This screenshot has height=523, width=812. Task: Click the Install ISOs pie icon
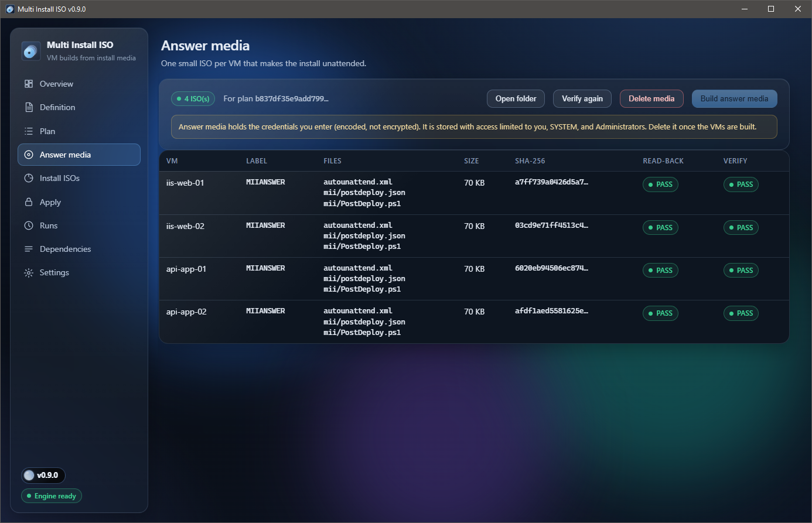point(29,178)
